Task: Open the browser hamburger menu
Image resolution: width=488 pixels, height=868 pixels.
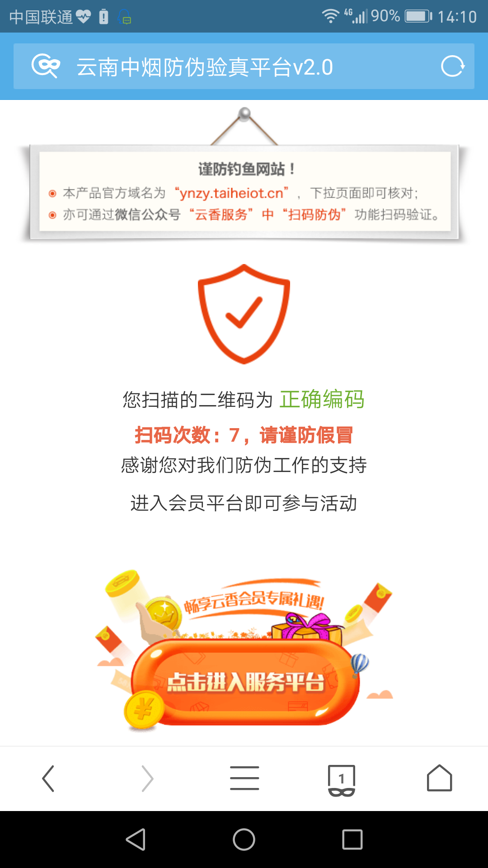Action: 244,778
